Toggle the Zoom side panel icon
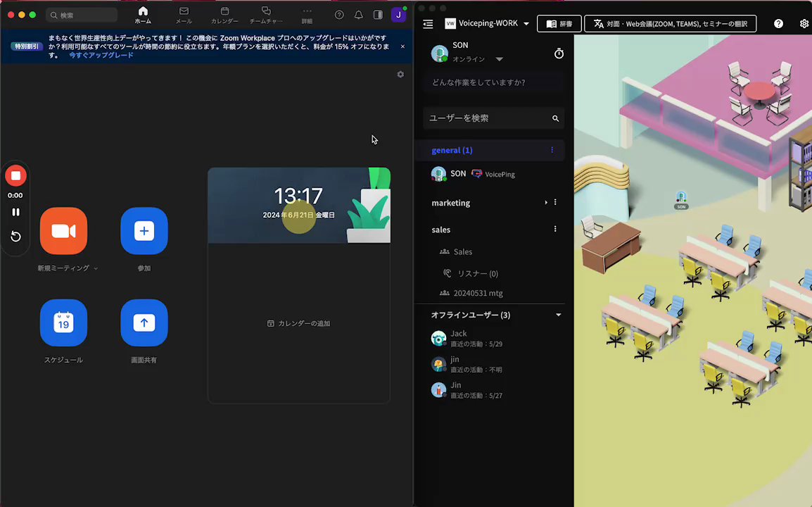The width and height of the screenshot is (812, 507). pyautogui.click(x=378, y=15)
